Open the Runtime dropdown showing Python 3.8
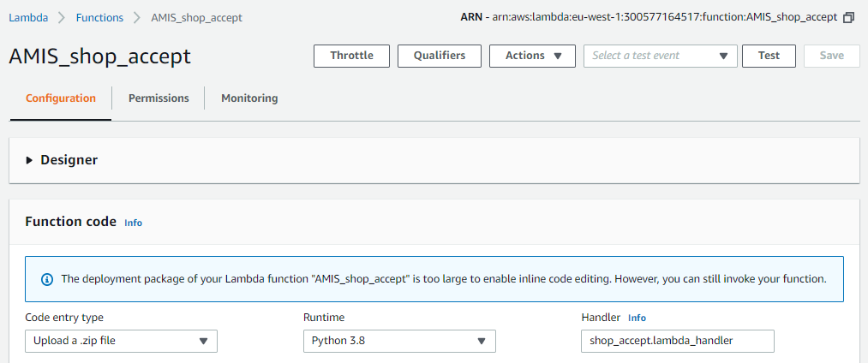The height and width of the screenshot is (363, 868). 399,341
